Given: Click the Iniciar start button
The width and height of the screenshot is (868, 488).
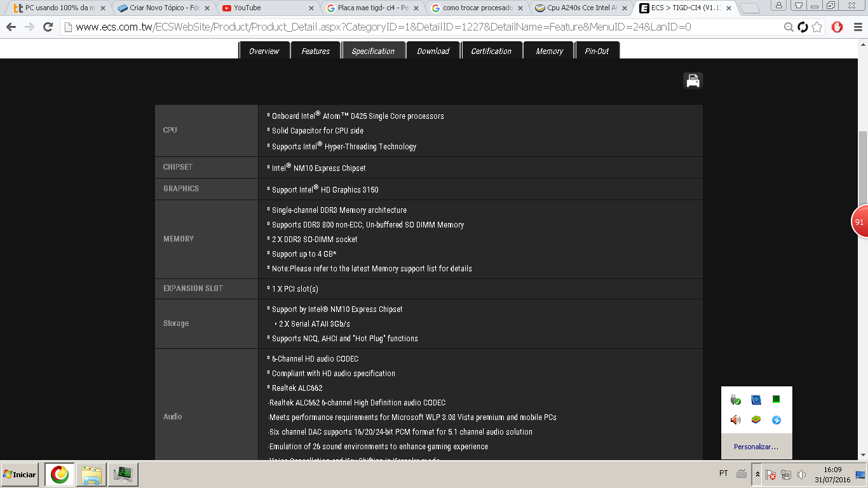Looking at the screenshot, I should (20, 475).
